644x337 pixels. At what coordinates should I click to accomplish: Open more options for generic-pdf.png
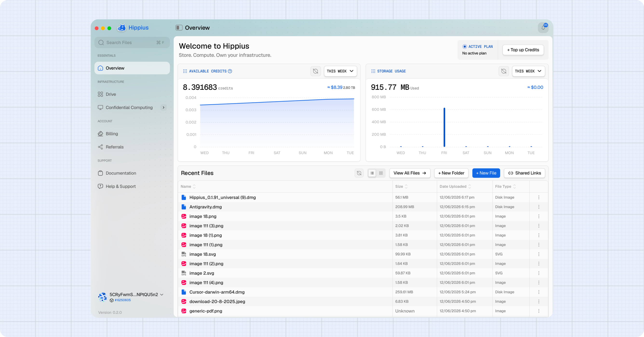pos(539,311)
